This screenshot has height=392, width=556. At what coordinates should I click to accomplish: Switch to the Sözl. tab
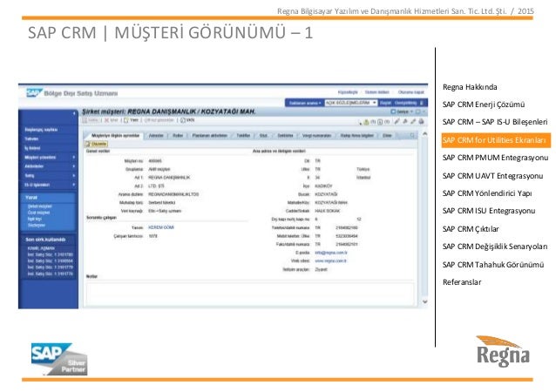pos(263,136)
